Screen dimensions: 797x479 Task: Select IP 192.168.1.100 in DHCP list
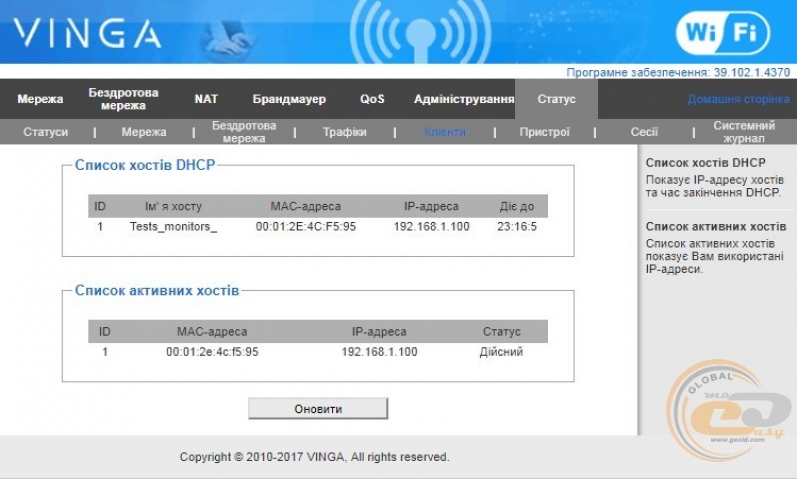[x=432, y=227]
